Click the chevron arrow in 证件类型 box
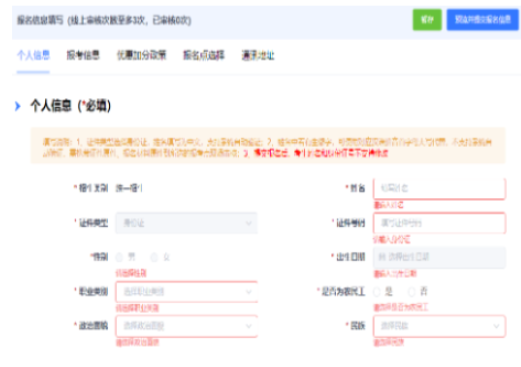Image resolution: width=521 pixels, height=367 pixels. pyautogui.click(x=249, y=223)
